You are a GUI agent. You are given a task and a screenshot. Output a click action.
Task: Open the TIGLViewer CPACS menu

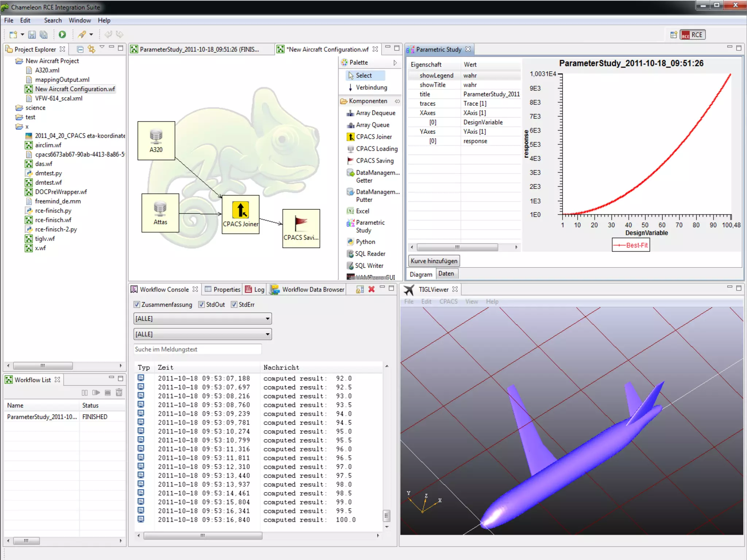click(448, 302)
